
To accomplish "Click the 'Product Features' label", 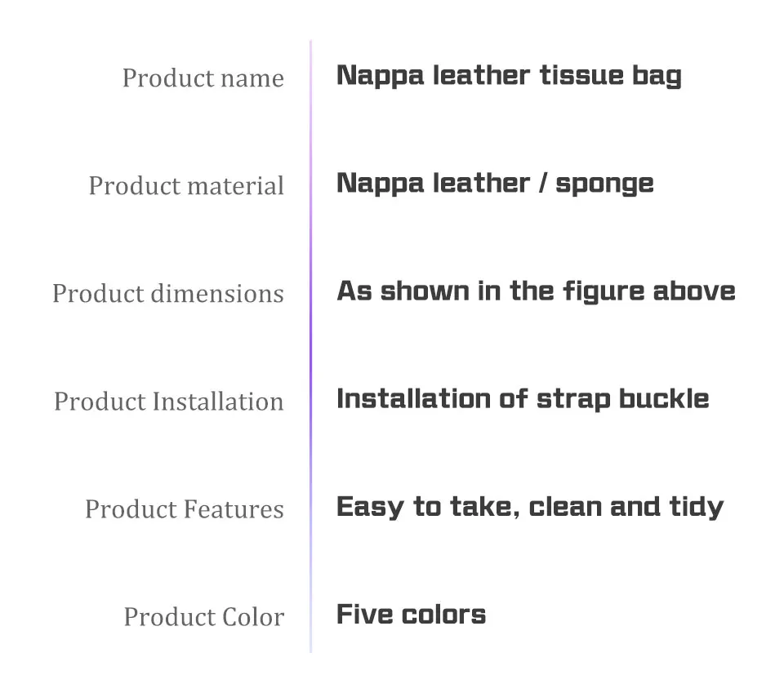I will tap(185, 509).
